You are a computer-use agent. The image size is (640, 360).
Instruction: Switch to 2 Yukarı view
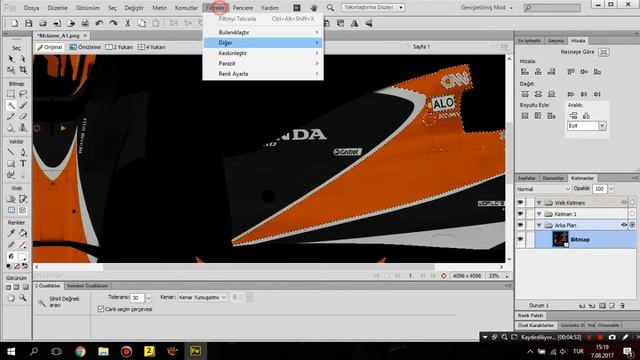(x=119, y=47)
